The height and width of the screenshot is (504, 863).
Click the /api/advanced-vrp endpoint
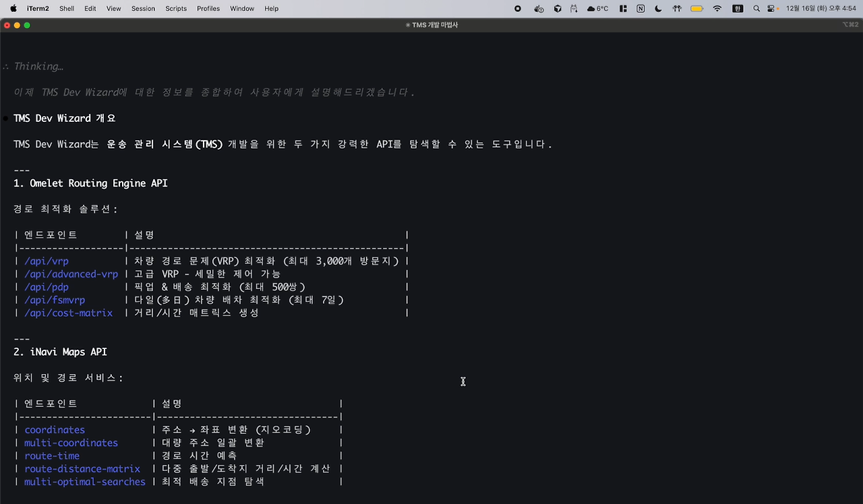pyautogui.click(x=71, y=274)
